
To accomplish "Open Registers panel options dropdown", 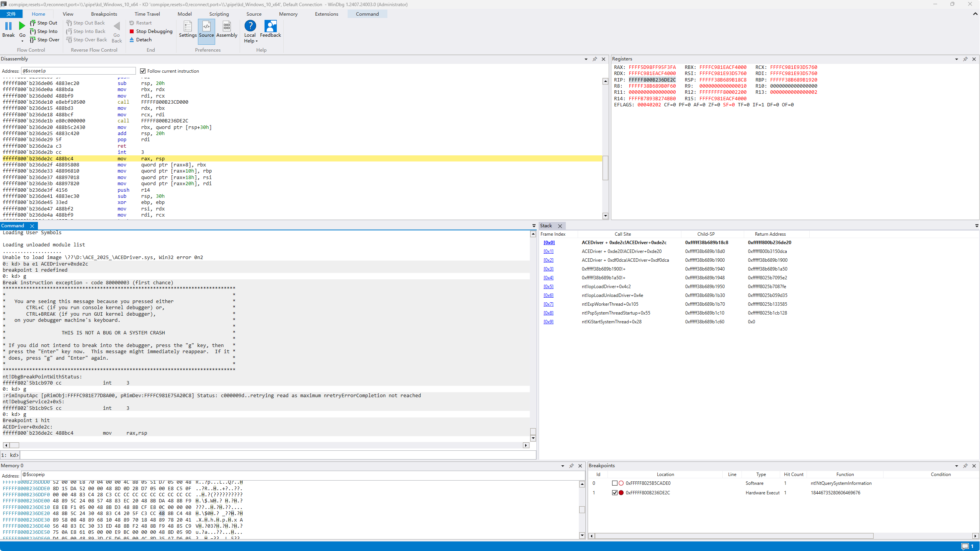I will [956, 59].
